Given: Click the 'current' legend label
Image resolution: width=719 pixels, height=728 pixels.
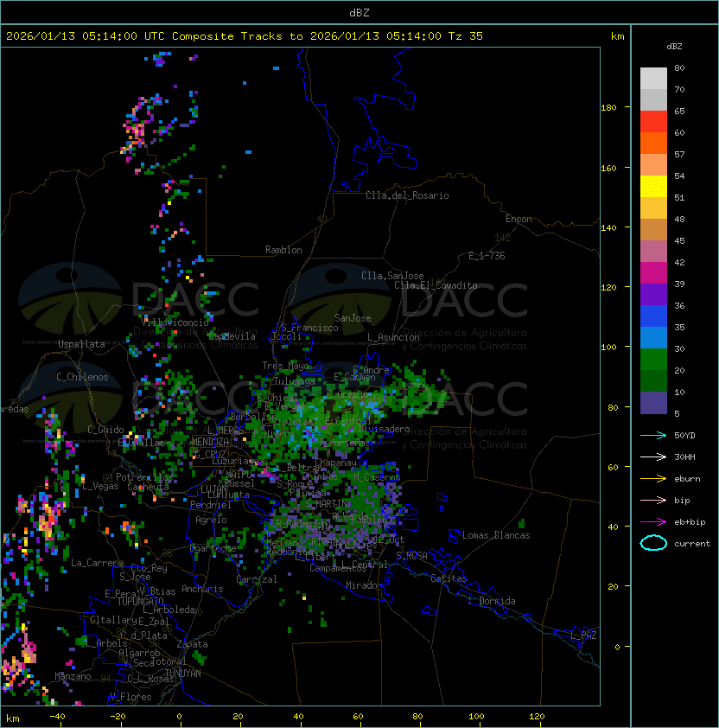Looking at the screenshot, I should coord(692,544).
